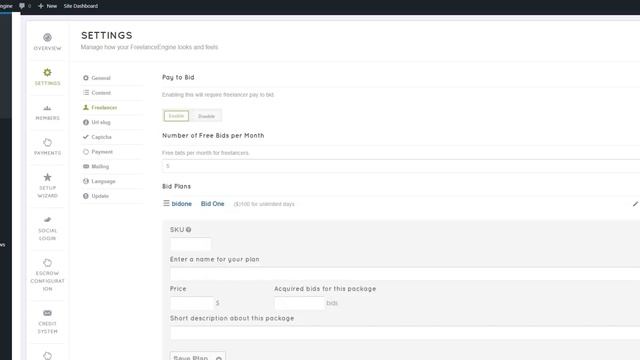
Task: Click the pencil edit icon for Bid One plan
Action: pos(636,204)
